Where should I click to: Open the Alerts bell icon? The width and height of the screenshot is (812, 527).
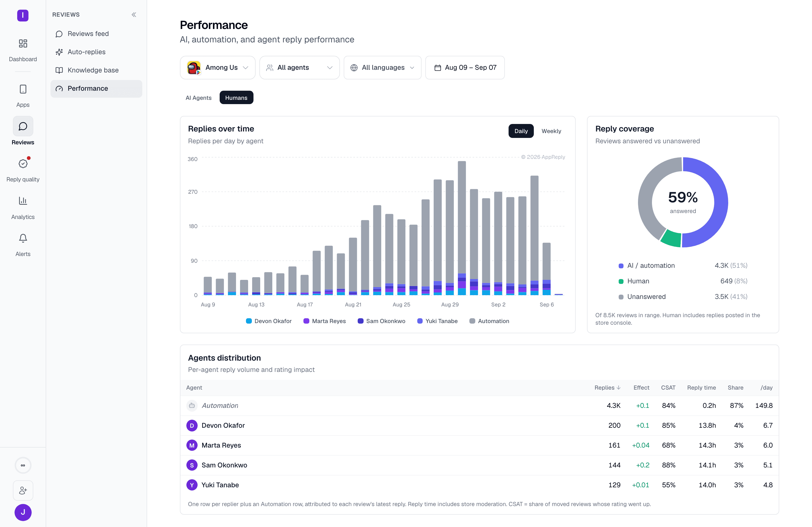pos(23,238)
